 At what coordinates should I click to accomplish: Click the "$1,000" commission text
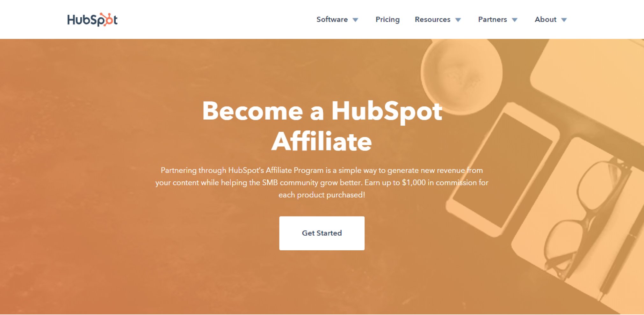click(x=414, y=183)
